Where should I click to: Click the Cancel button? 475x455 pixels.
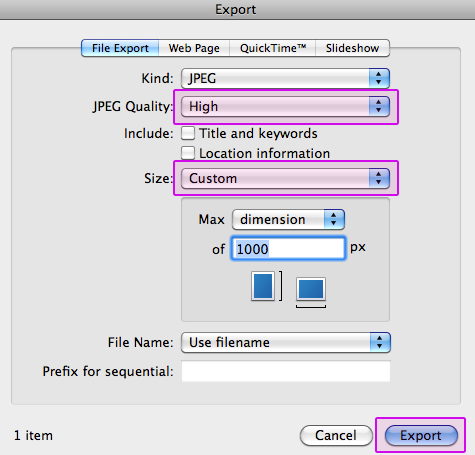click(336, 435)
